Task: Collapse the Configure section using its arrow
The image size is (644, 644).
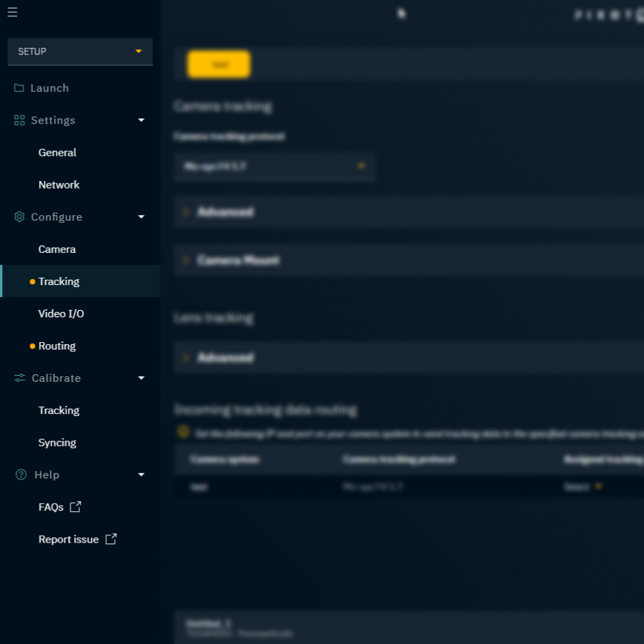Action: click(x=141, y=217)
